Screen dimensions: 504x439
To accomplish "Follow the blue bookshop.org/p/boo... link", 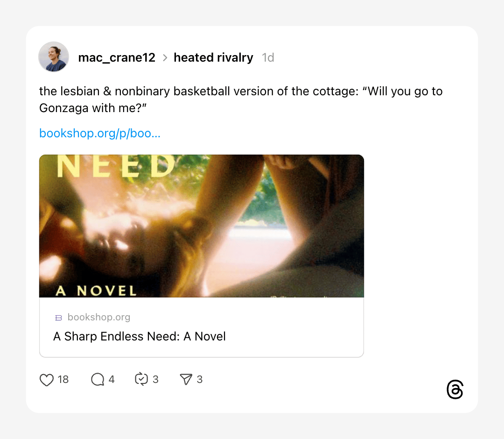I will (x=100, y=133).
